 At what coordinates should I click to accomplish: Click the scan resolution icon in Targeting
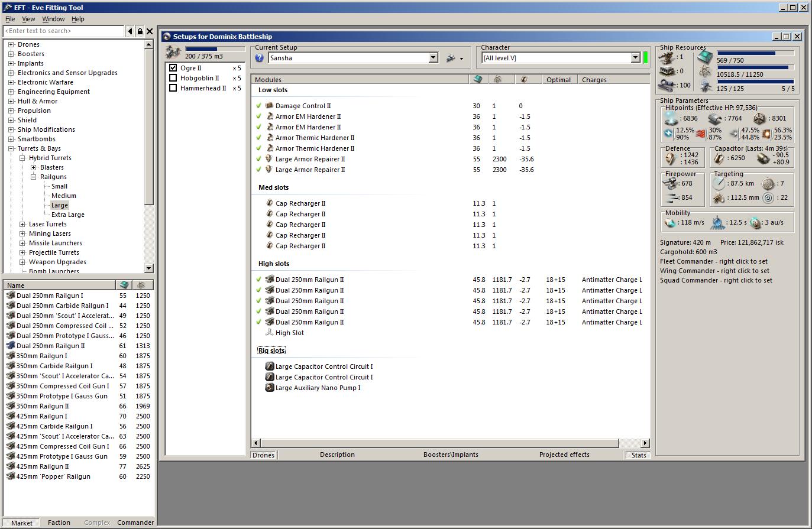coord(719,197)
